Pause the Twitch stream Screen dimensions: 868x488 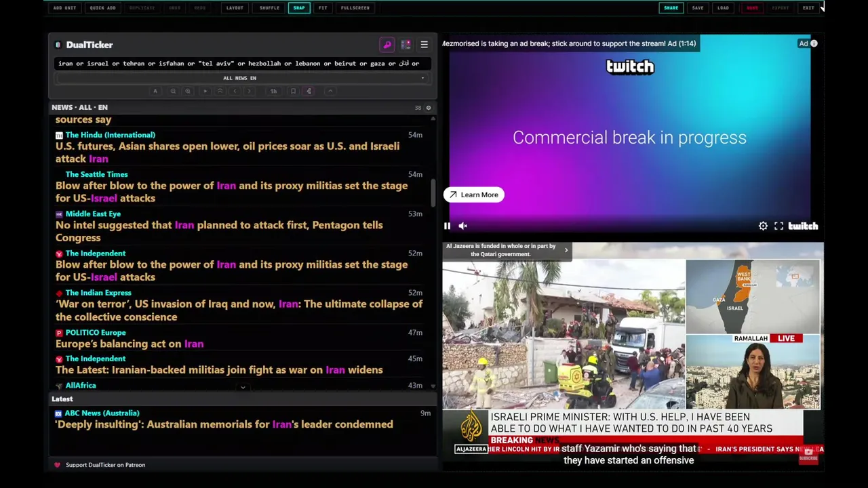click(x=447, y=226)
